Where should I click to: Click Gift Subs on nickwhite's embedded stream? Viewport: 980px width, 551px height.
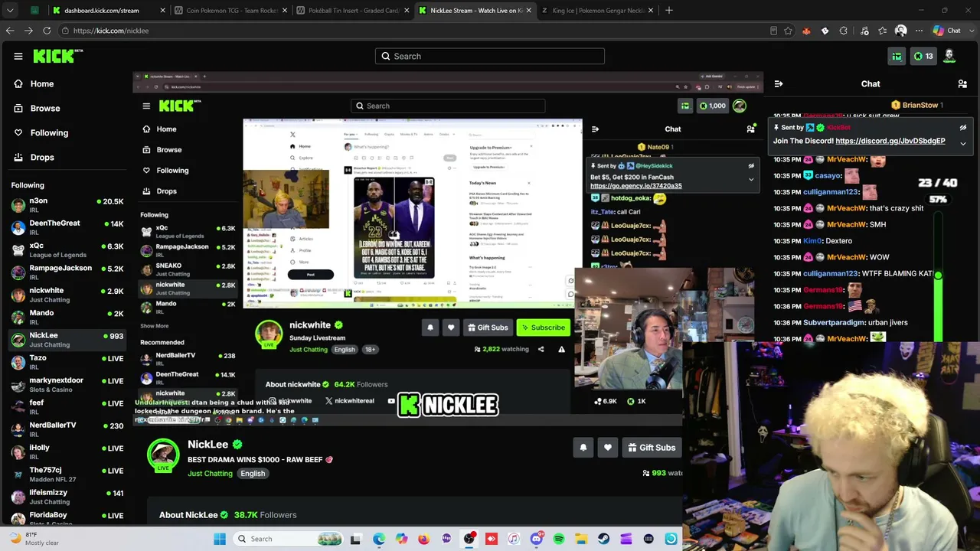point(488,328)
